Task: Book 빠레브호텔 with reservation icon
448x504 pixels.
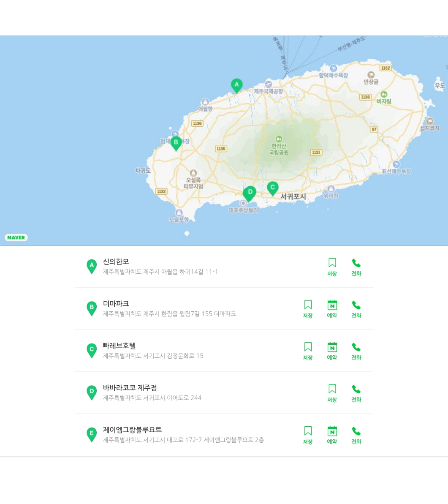Action: tap(332, 351)
